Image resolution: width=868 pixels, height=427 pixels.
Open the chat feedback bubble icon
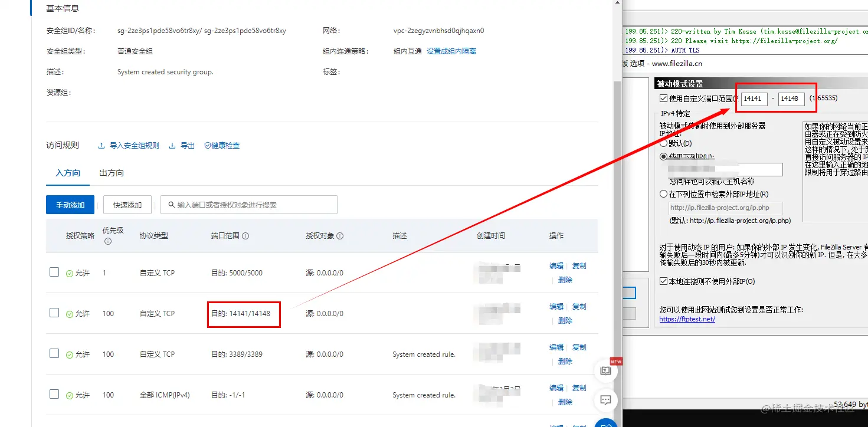tap(605, 400)
